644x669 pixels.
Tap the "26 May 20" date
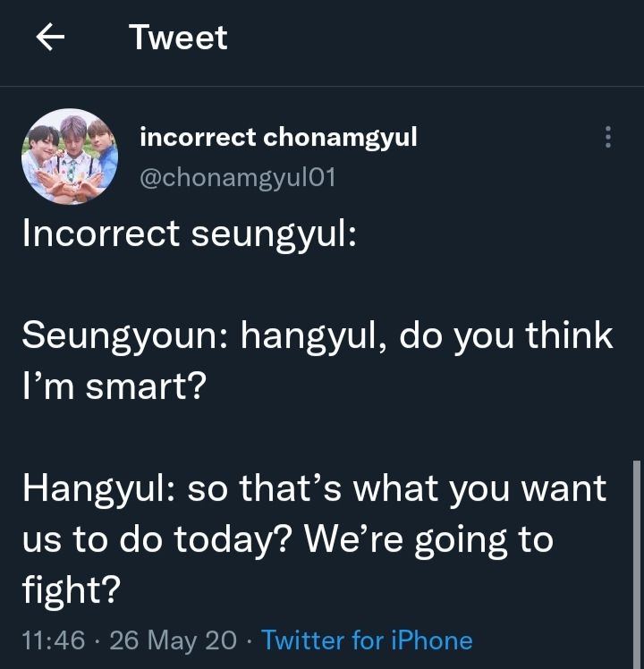click(174, 640)
